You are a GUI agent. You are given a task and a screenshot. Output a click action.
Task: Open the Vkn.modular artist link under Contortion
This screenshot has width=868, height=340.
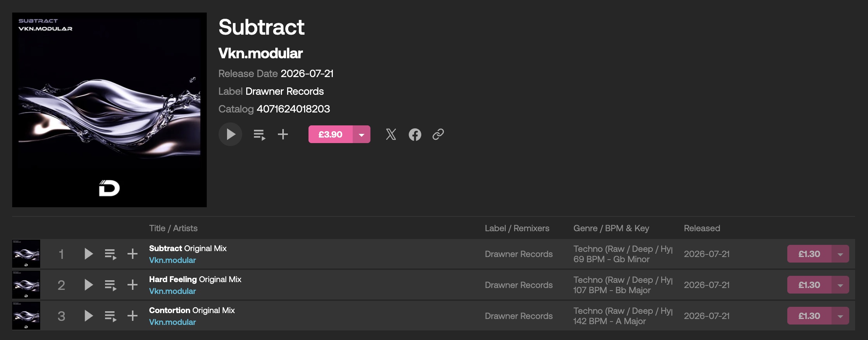click(x=172, y=322)
